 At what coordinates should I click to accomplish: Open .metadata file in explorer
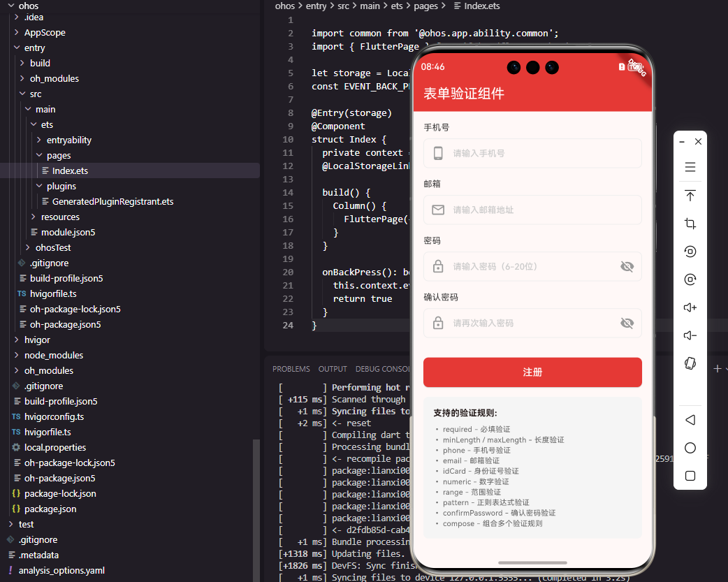pyautogui.click(x=38, y=555)
